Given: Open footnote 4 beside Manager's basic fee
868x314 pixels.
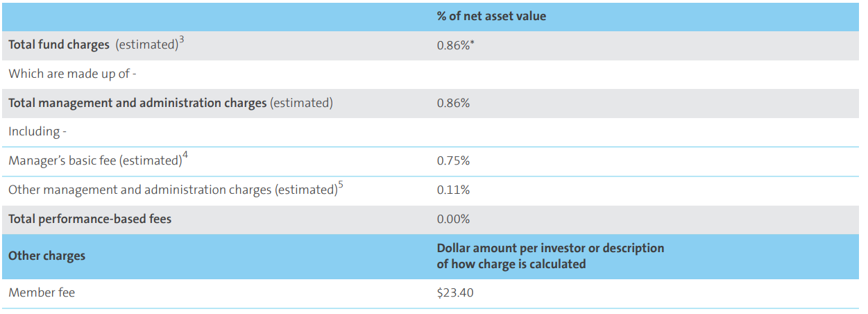Looking at the screenshot, I should (x=185, y=156).
